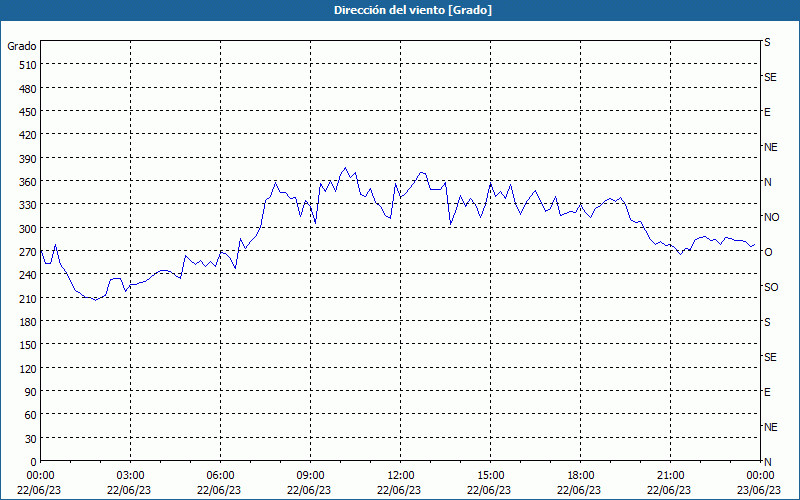Select the 510 value on the y-axis
This screenshot has height=500, width=800.
coord(26,65)
